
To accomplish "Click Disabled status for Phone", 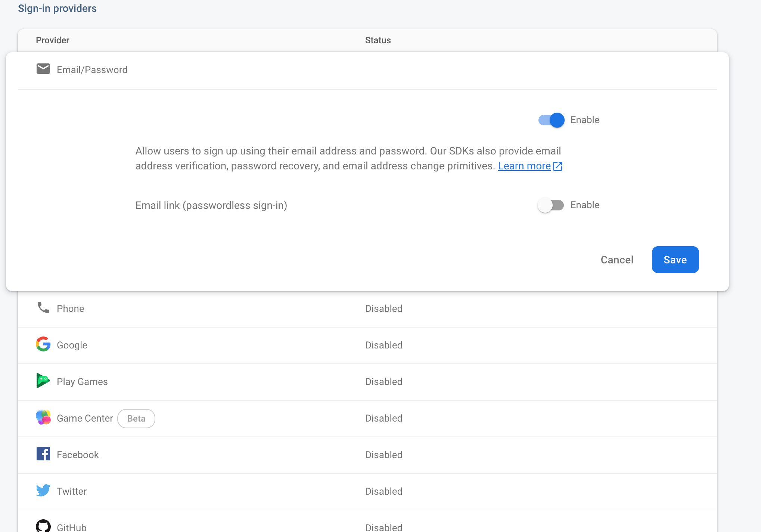I will click(383, 309).
